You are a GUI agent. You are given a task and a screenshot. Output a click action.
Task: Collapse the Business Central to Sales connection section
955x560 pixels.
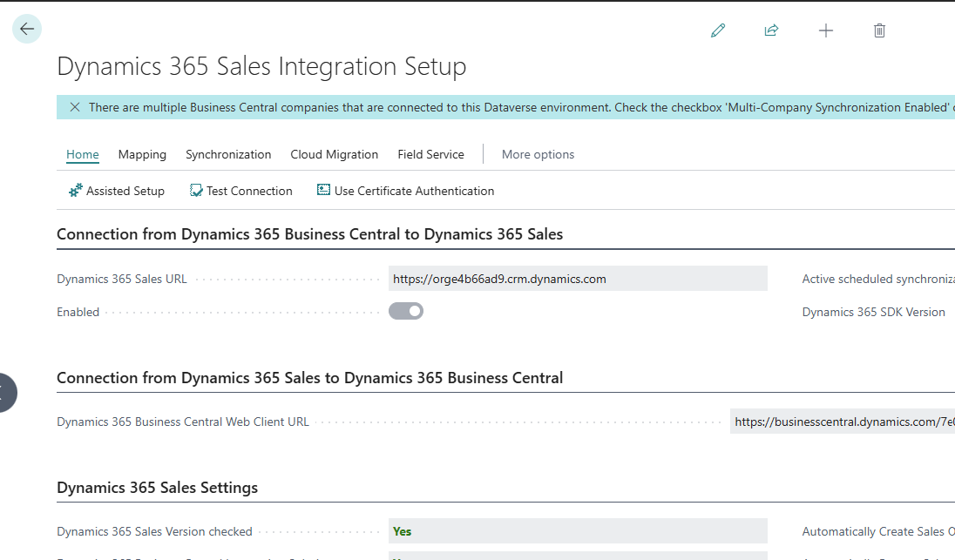(309, 233)
